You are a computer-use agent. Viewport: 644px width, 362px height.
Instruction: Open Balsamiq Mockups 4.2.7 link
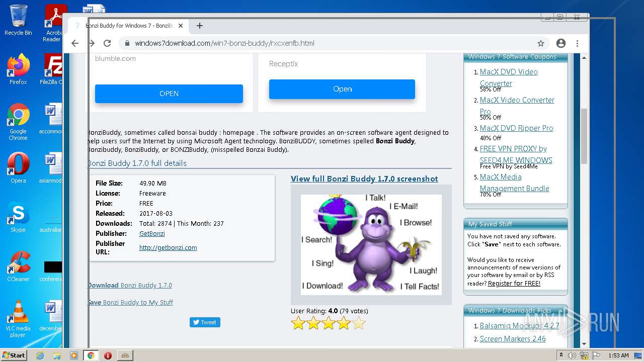(x=519, y=326)
